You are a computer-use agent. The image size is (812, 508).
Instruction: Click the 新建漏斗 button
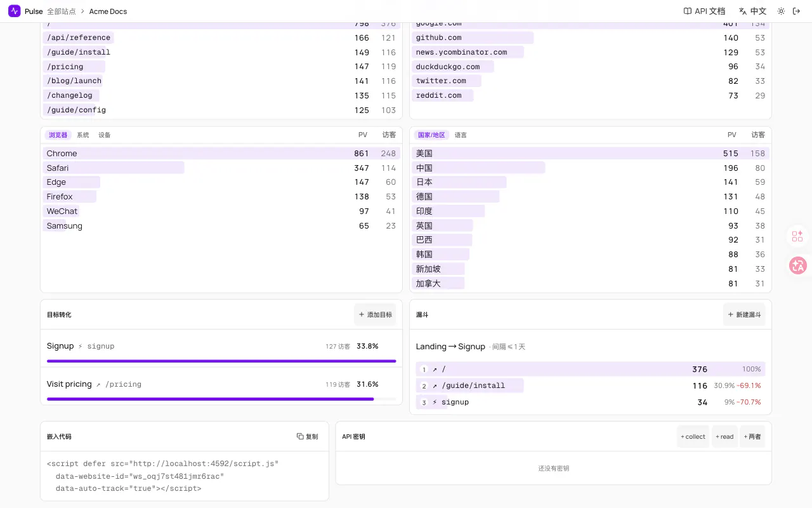coord(744,314)
